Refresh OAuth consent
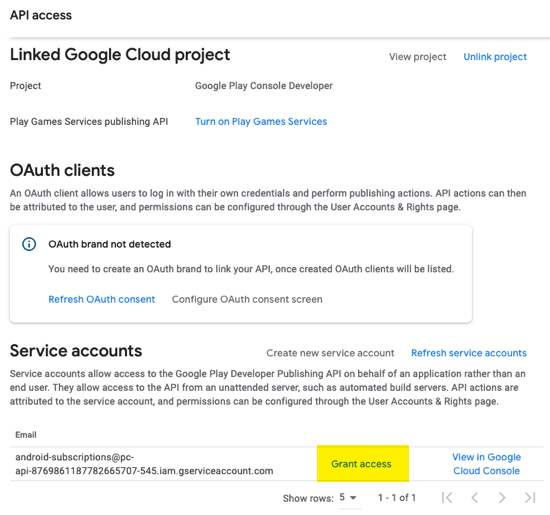Image resolution: width=550 pixels, height=515 pixels. (x=102, y=299)
